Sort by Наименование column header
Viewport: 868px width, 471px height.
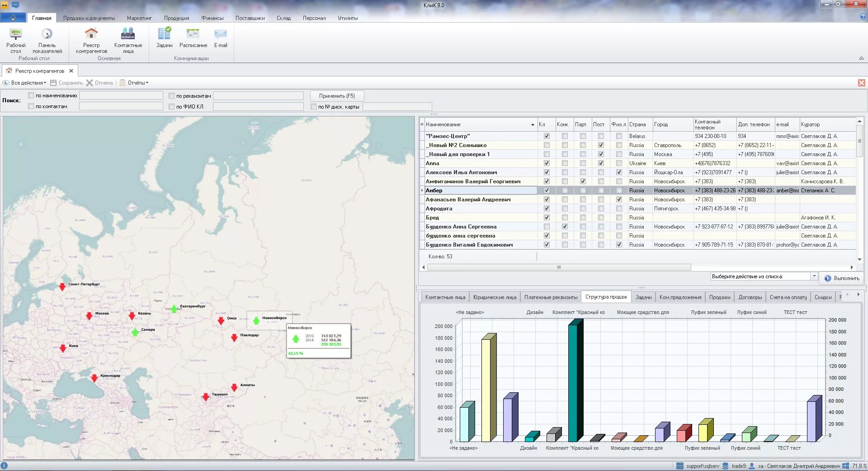pos(480,124)
